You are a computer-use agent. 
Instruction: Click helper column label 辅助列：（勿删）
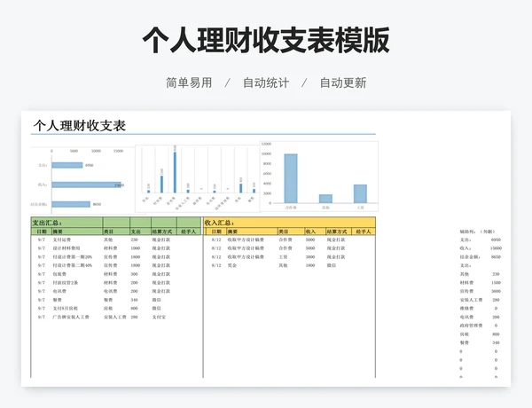click(477, 231)
